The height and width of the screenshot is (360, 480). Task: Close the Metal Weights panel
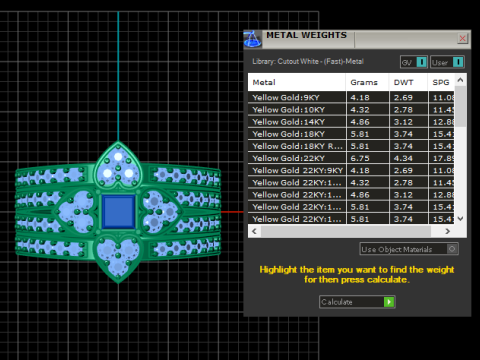[x=462, y=38]
